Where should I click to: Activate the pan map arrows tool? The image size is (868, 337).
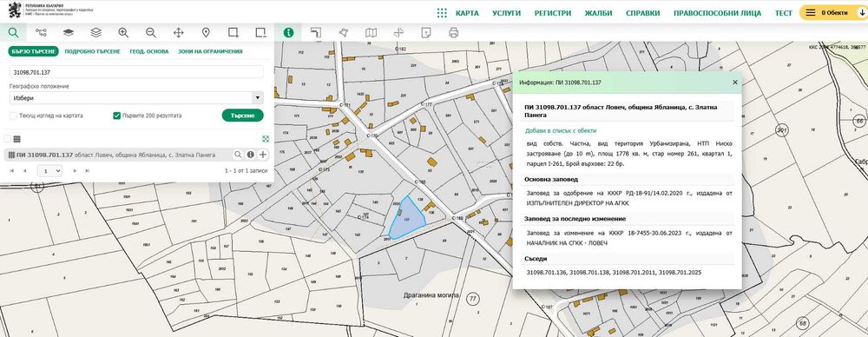click(x=178, y=33)
